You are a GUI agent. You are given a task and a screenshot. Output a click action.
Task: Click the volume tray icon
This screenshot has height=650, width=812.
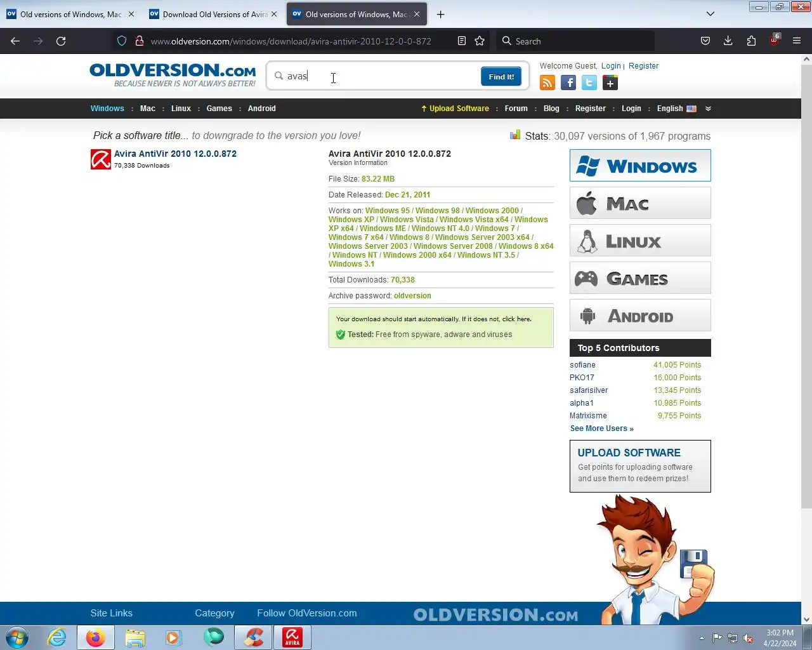(749, 639)
